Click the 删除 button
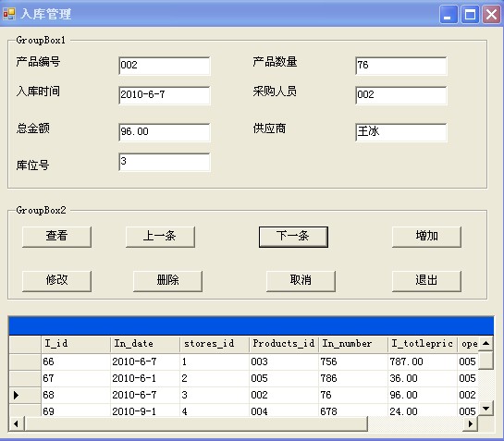 click(167, 281)
